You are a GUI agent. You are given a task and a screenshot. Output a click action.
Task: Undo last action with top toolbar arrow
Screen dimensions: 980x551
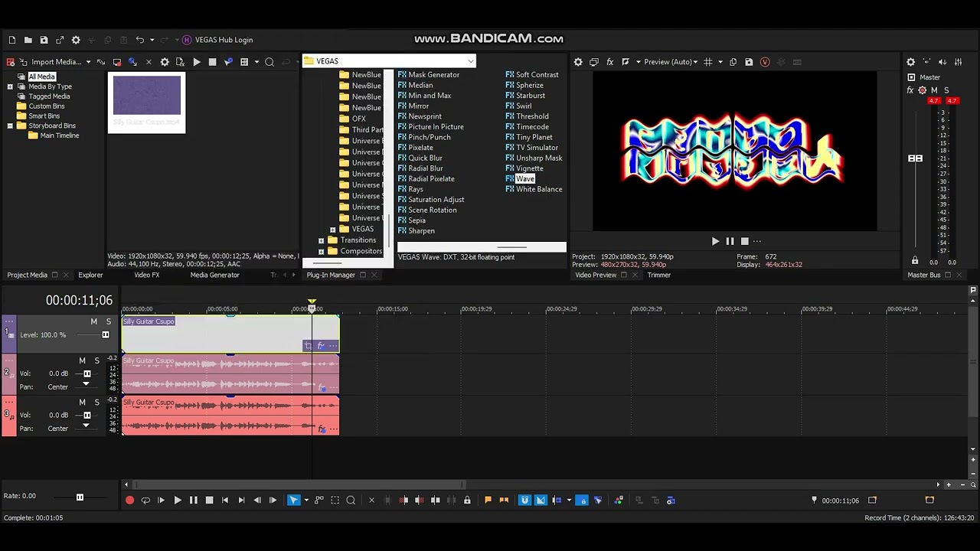tap(139, 40)
